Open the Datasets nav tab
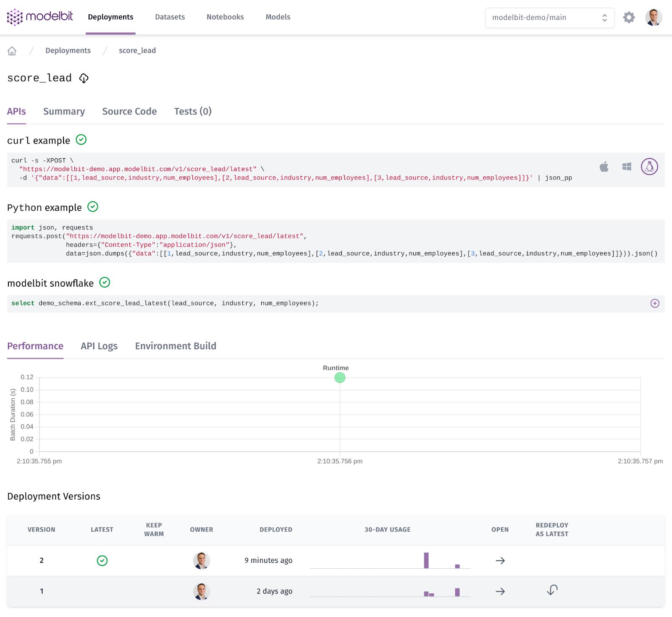This screenshot has width=672, height=617. [x=170, y=17]
